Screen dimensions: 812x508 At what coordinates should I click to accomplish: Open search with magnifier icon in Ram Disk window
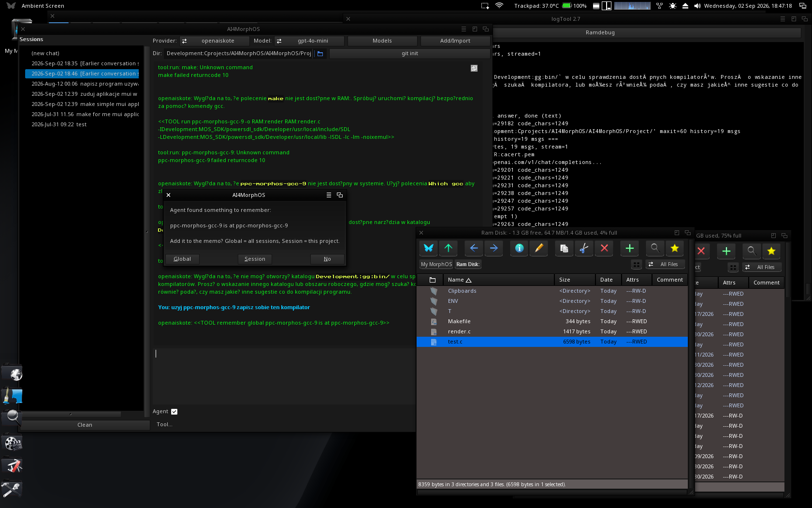pyautogui.click(x=654, y=248)
